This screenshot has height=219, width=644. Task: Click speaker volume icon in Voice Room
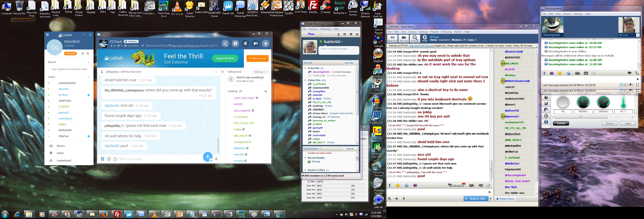tap(397, 199)
